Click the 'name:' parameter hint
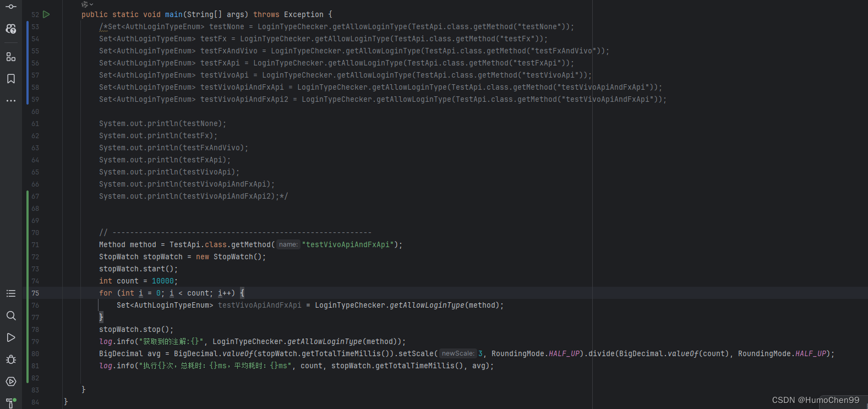Viewport: 868px width, 409px height. click(x=288, y=244)
